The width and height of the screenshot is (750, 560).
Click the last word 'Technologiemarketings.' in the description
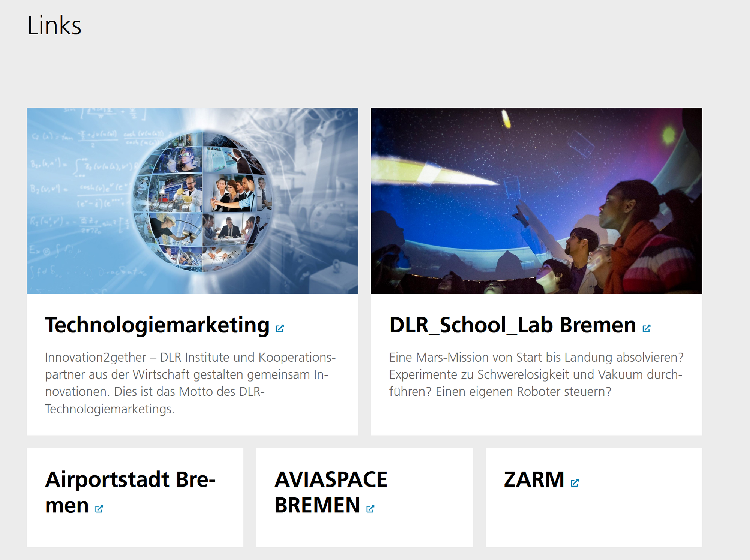click(109, 409)
